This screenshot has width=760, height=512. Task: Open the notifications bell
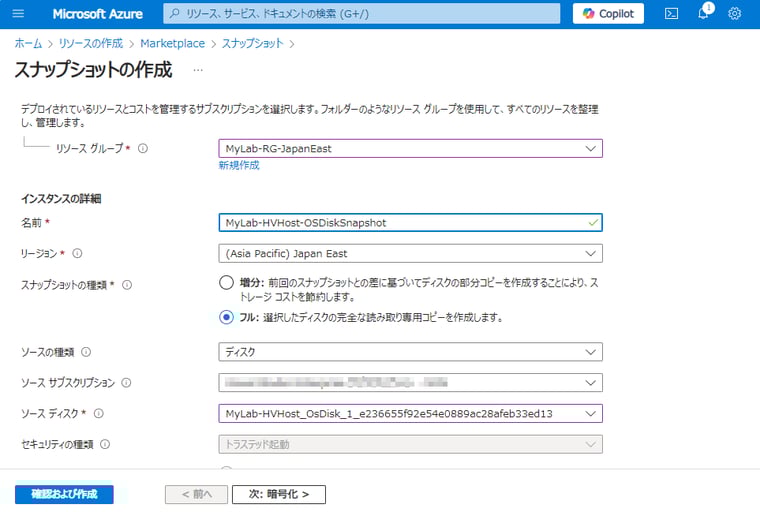[x=704, y=13]
